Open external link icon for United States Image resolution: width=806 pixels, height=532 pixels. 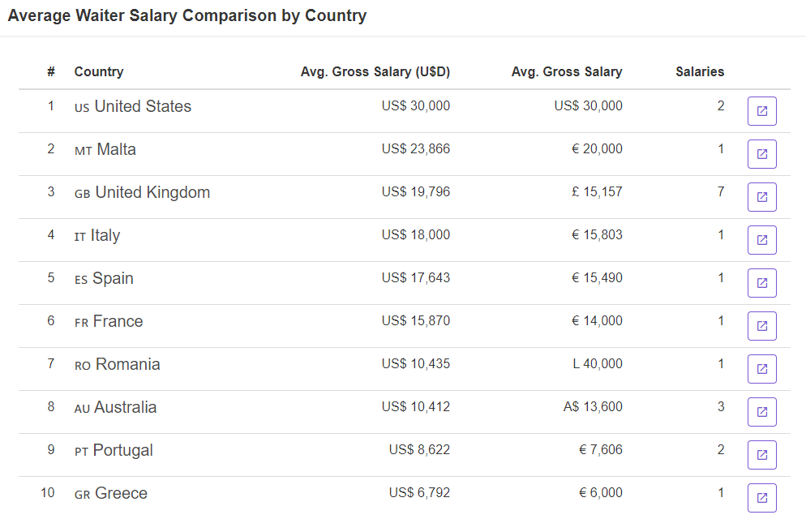point(761,111)
